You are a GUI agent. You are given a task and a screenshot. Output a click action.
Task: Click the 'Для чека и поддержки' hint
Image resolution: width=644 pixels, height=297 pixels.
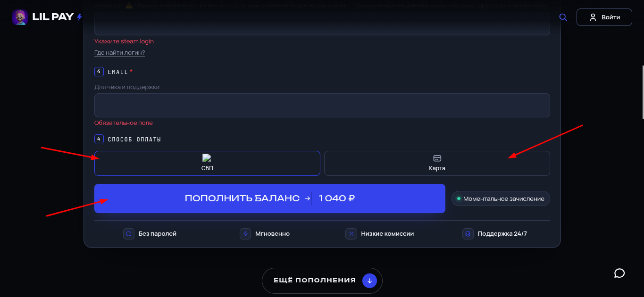point(127,87)
